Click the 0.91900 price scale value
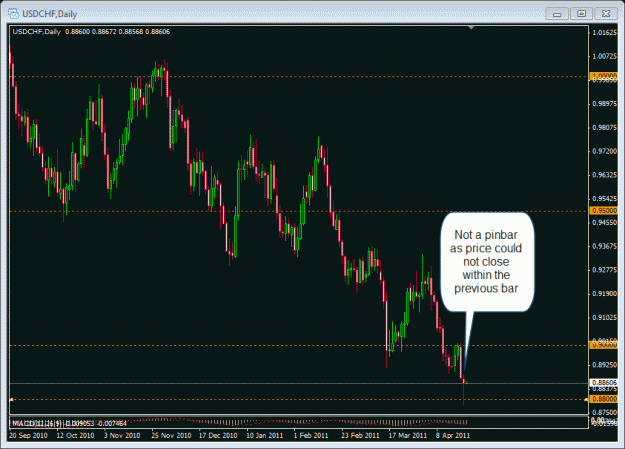Screen dimensions: 625x449 (x=604, y=293)
